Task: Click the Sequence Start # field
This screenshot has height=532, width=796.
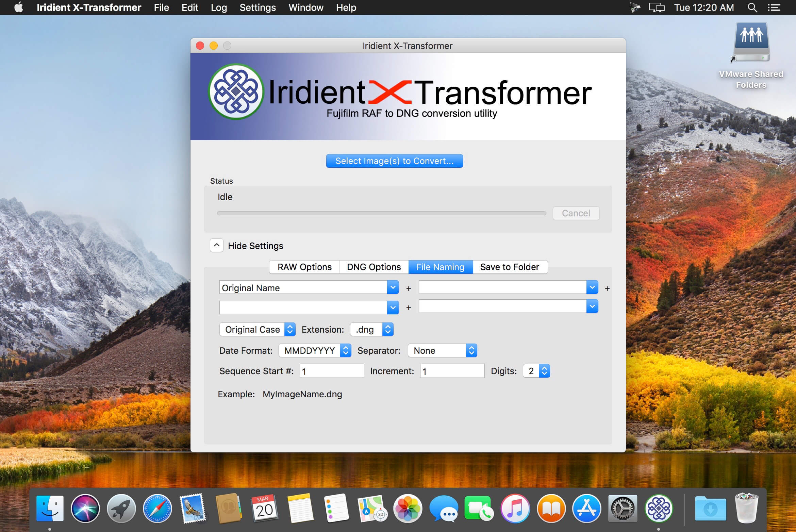Action: click(x=332, y=371)
